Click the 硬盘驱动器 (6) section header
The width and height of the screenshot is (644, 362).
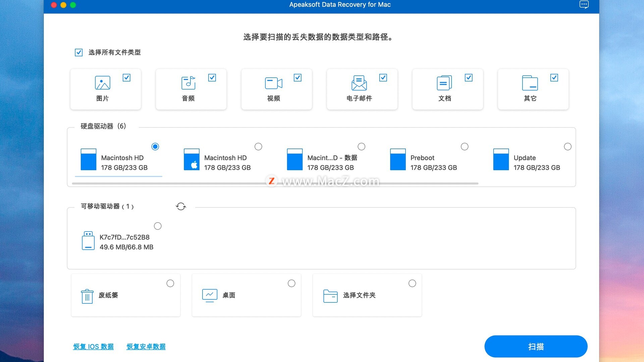[103, 126]
